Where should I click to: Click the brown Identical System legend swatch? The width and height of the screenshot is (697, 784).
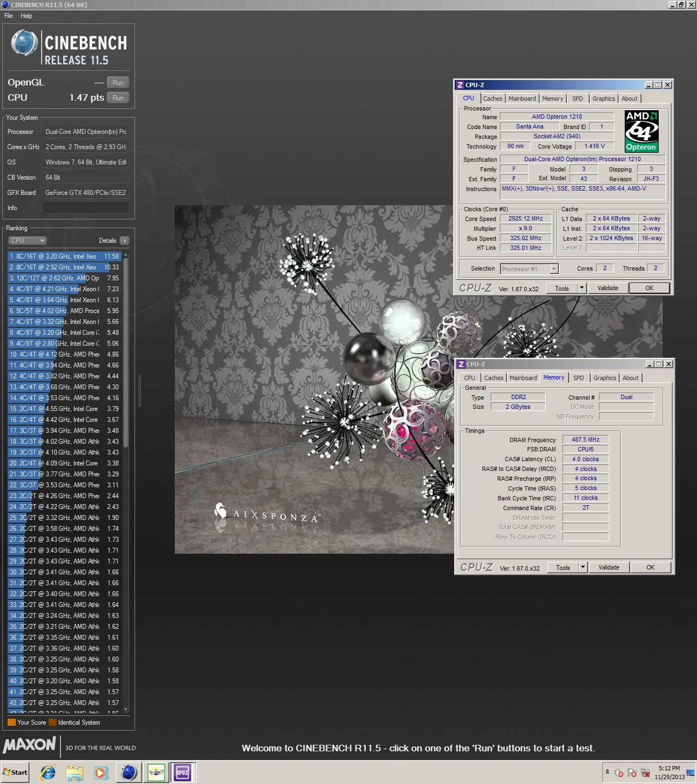52,722
